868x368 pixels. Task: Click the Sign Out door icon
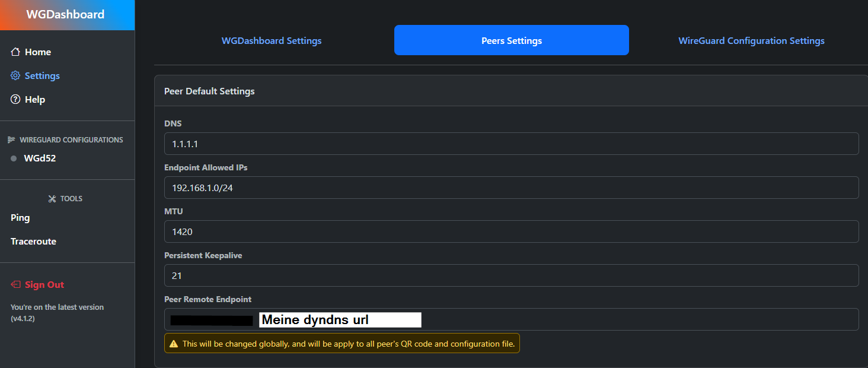[16, 285]
